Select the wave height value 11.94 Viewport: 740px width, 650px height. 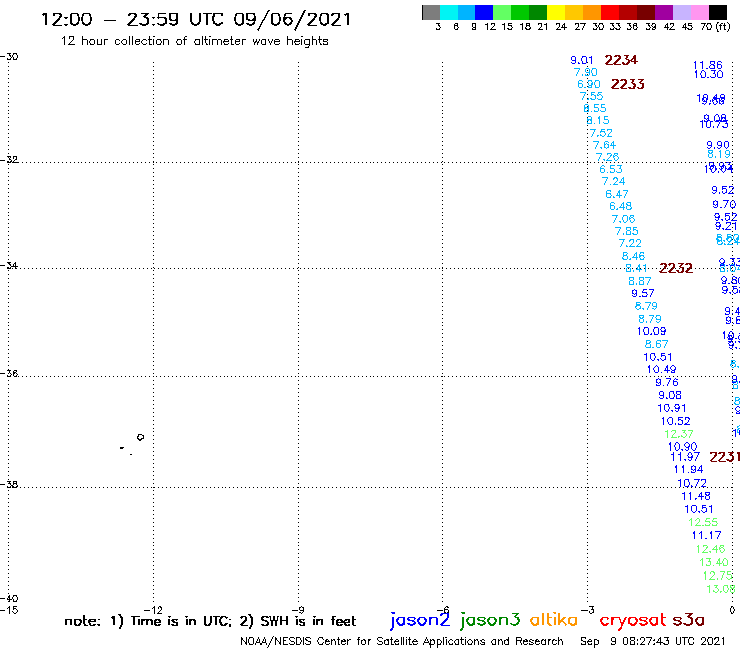pyautogui.click(x=689, y=469)
